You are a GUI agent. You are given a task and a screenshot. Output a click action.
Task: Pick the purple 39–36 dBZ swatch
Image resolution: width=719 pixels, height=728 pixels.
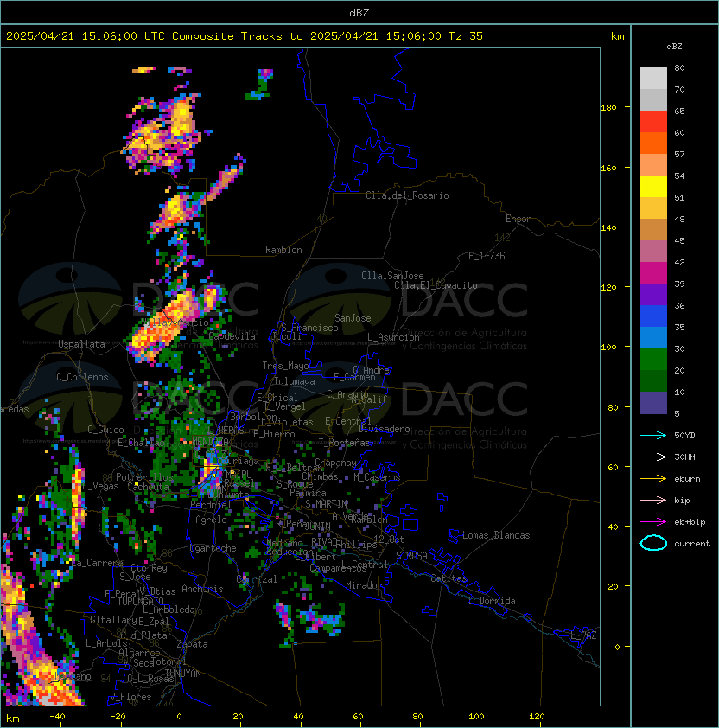653,294
